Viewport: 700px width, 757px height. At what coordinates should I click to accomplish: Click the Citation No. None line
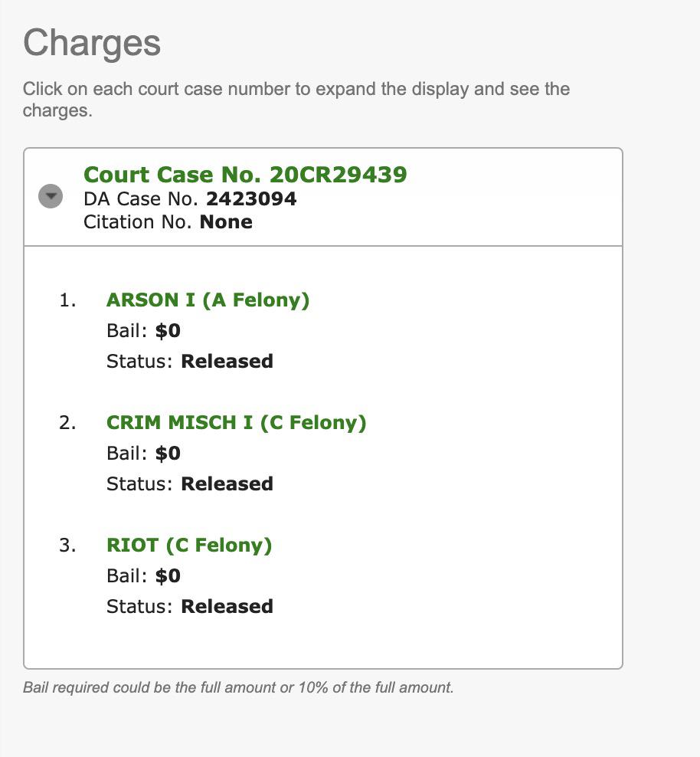(168, 222)
